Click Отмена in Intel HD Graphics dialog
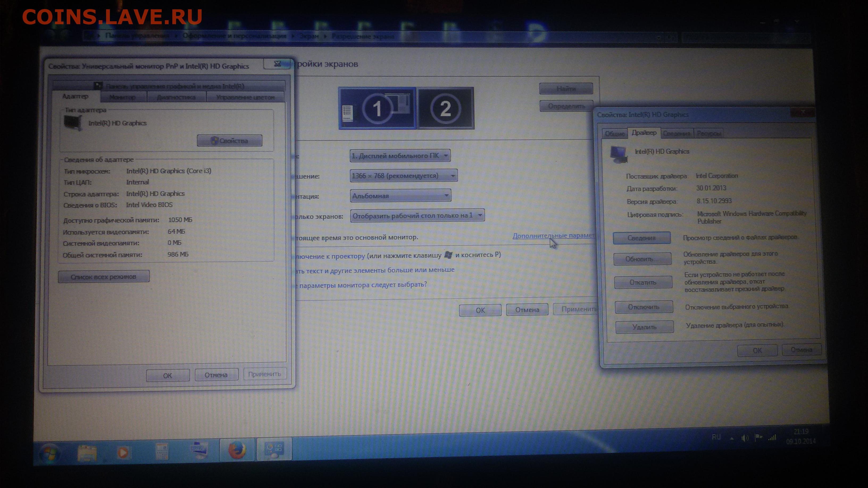Image resolution: width=868 pixels, height=488 pixels. 801,350
